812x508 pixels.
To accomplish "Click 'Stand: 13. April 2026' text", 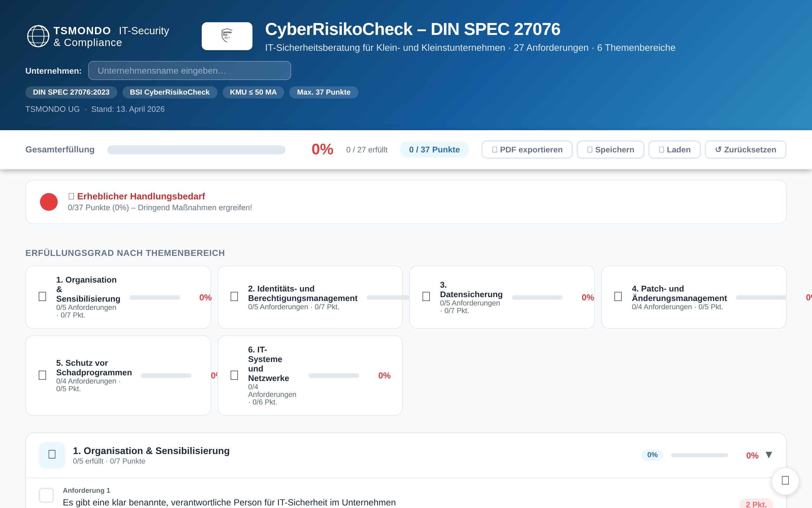I will [x=128, y=109].
